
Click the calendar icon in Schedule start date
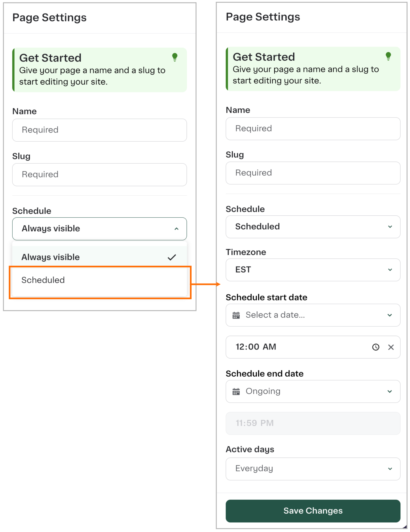237,315
